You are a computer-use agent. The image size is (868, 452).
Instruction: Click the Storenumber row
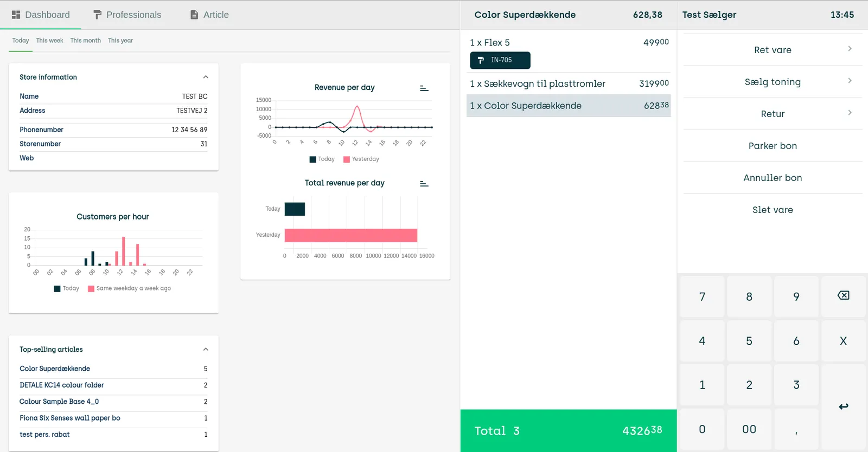113,144
